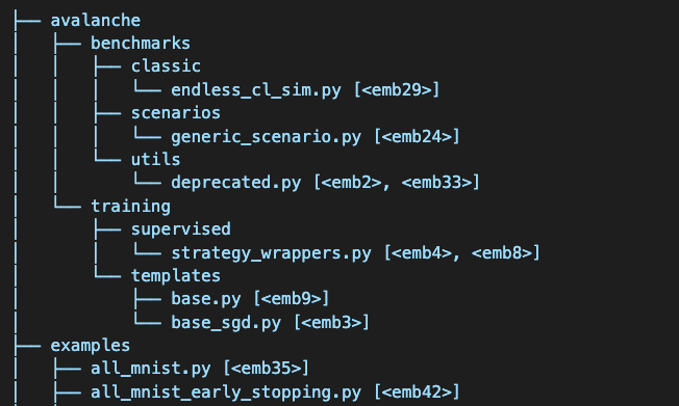Click the base.py file
The height and width of the screenshot is (406, 679).
tap(206, 299)
